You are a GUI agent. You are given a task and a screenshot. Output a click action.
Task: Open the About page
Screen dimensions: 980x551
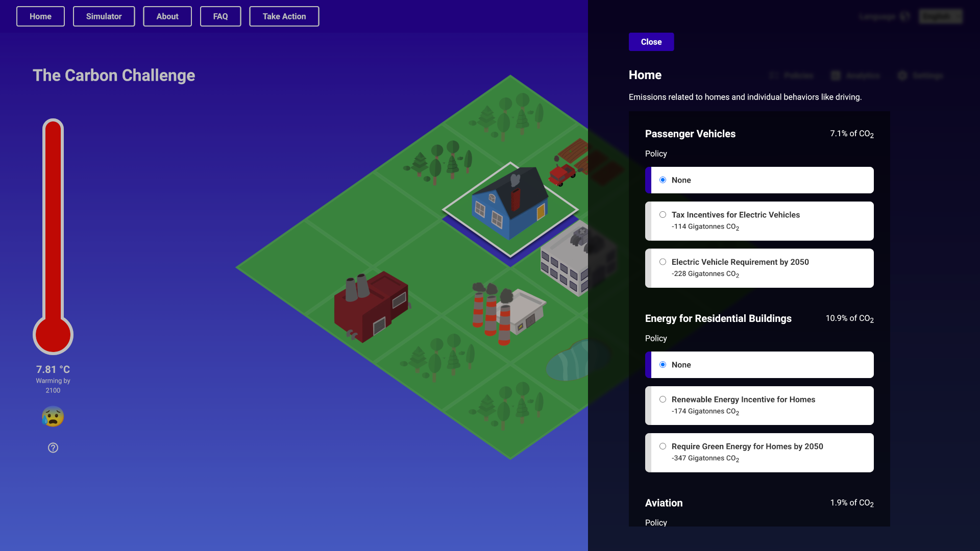(x=167, y=16)
